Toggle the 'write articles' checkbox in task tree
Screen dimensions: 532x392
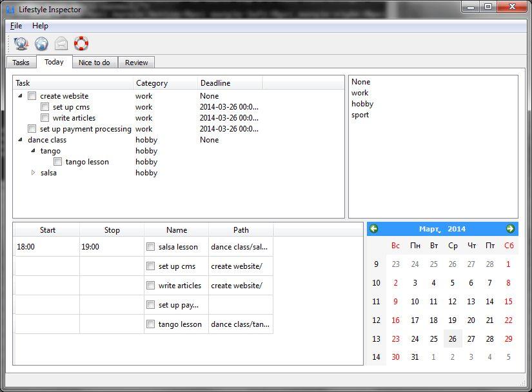click(x=44, y=118)
